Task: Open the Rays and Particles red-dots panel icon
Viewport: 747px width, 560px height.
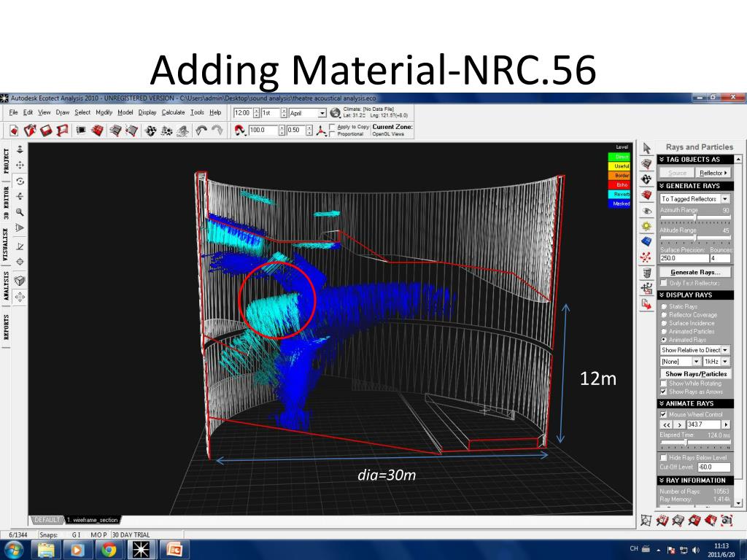Action: [x=646, y=257]
